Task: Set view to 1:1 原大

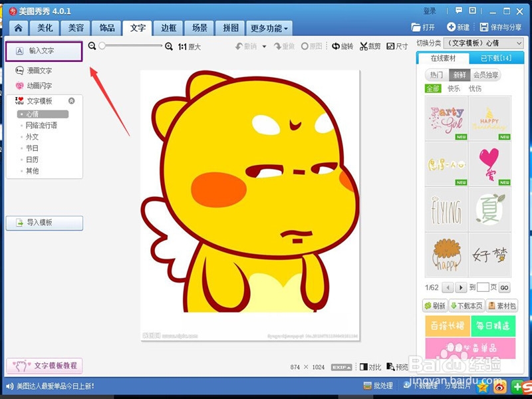Action: tap(190, 47)
